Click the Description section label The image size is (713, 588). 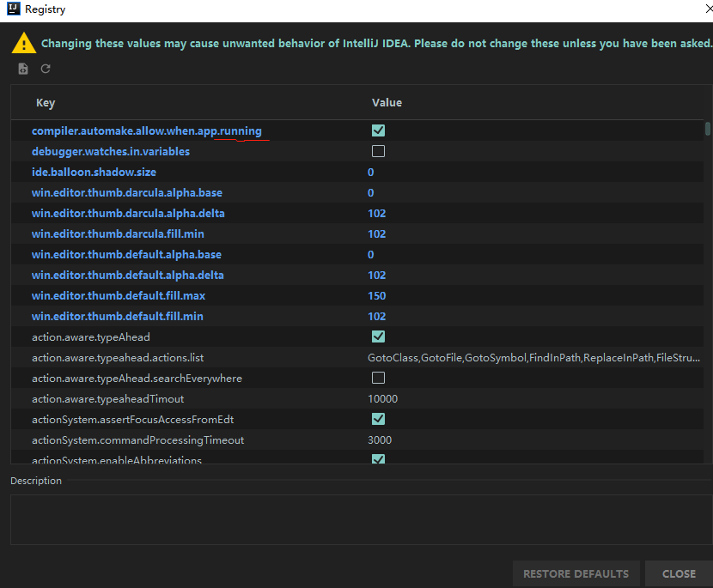coord(36,481)
